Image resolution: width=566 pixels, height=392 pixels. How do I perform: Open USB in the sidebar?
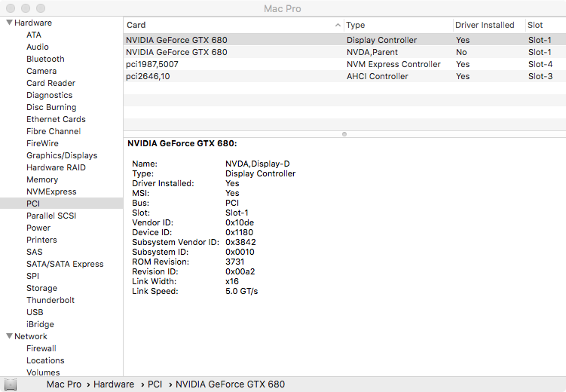tap(35, 312)
